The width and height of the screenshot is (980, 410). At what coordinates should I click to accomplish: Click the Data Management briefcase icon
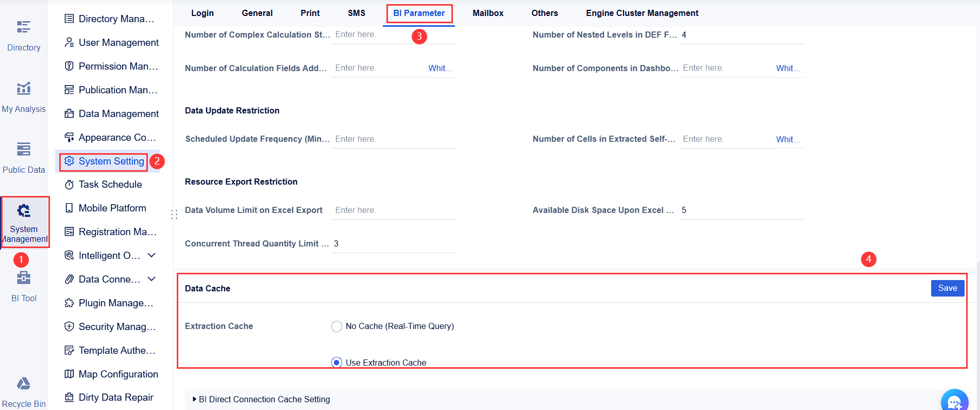(x=69, y=113)
